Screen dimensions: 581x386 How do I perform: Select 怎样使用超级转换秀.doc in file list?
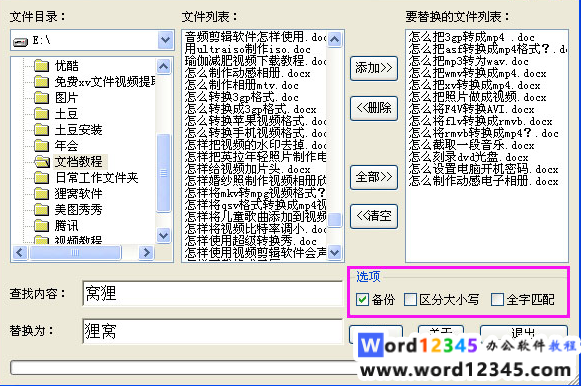250,241
